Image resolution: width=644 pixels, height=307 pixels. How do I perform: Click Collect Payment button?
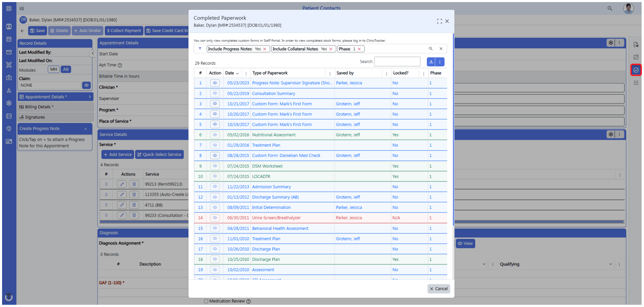tap(124, 31)
